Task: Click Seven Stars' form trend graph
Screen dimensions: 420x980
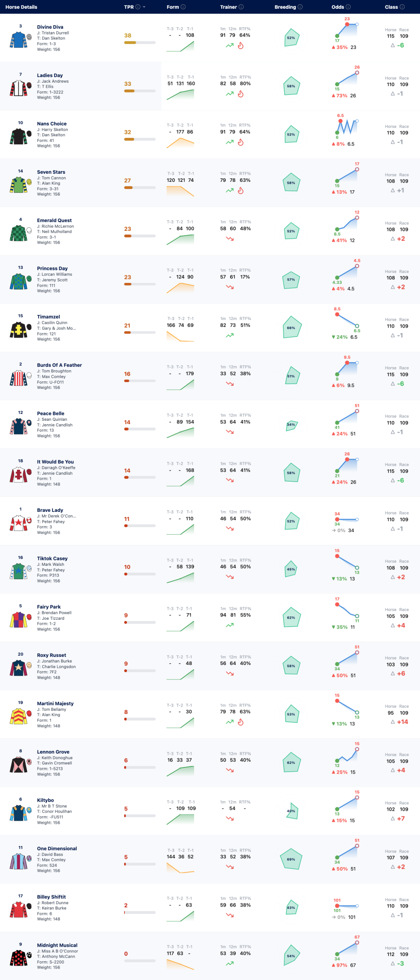Action: [x=180, y=191]
